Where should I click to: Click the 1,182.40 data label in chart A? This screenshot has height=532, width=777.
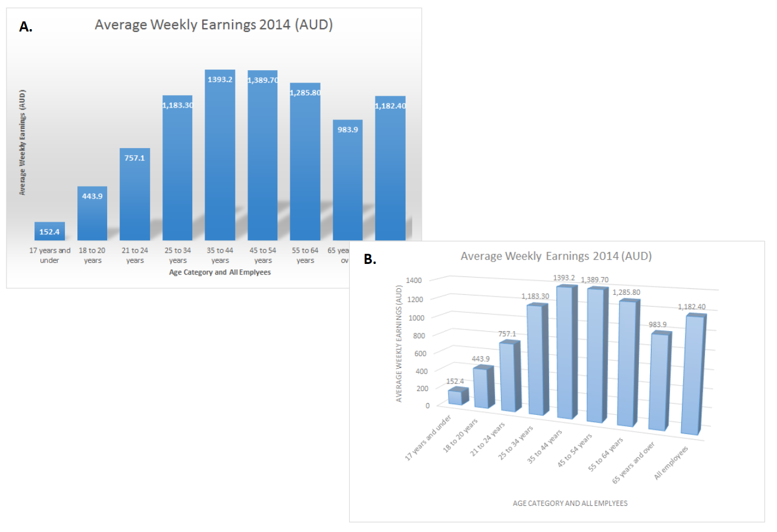tap(390, 106)
